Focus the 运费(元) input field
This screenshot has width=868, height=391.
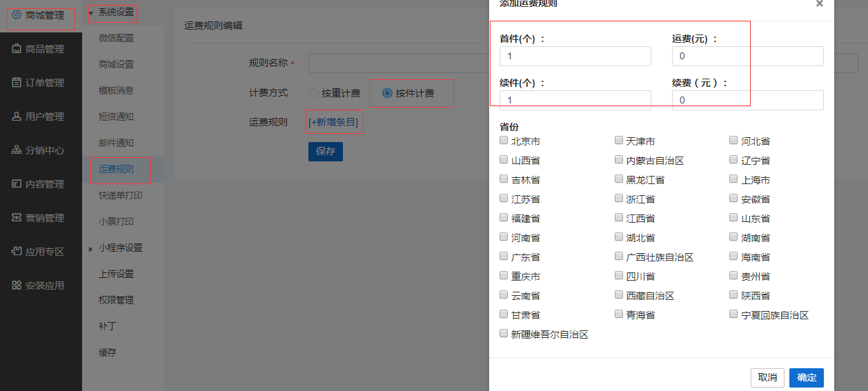747,56
